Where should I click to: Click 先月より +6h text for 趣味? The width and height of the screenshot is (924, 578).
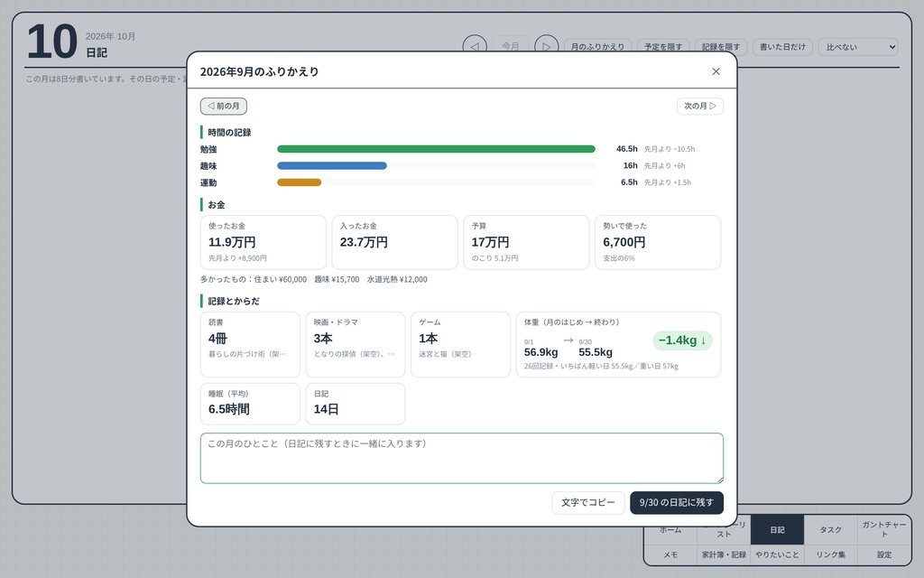(x=665, y=166)
